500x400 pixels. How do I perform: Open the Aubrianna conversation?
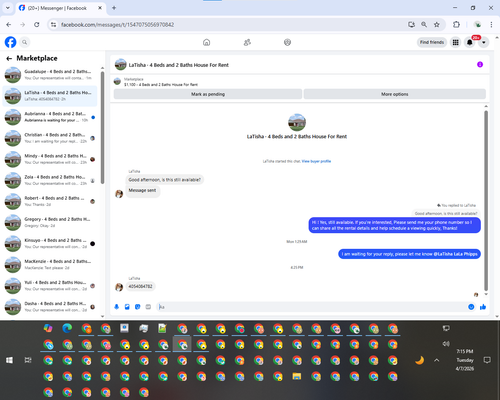tap(50, 117)
